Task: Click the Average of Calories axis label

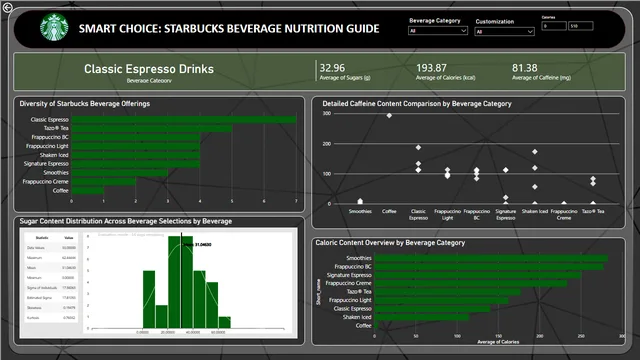Action: click(498, 342)
